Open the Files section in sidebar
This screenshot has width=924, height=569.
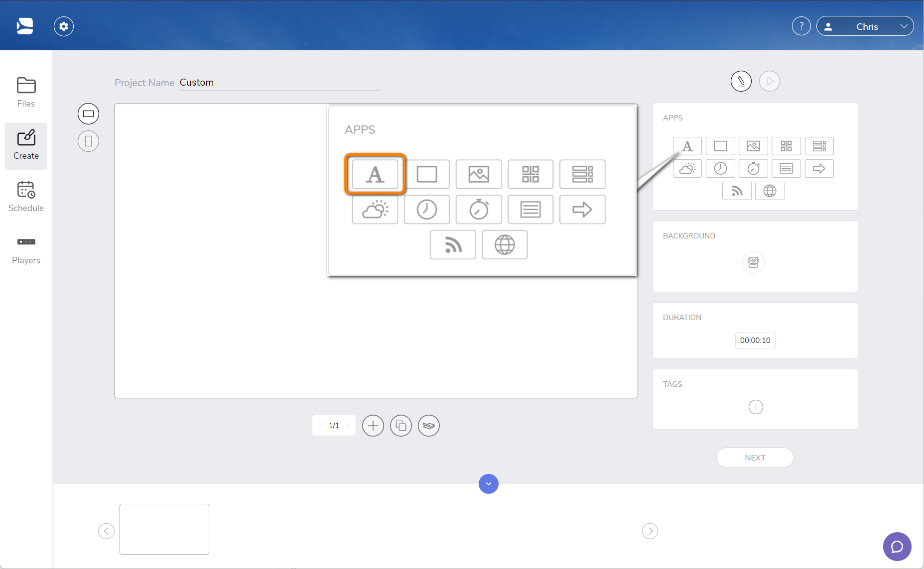[x=26, y=93]
